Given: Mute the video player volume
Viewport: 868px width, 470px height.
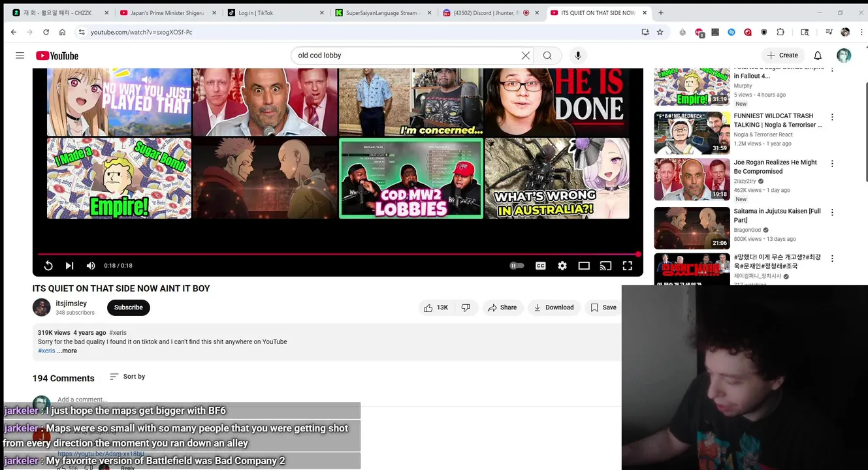Looking at the screenshot, I should [x=91, y=266].
